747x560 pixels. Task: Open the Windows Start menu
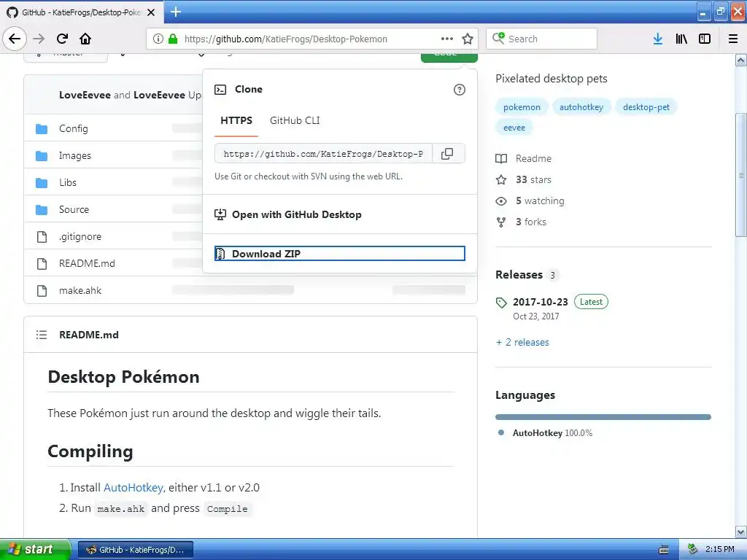35,549
